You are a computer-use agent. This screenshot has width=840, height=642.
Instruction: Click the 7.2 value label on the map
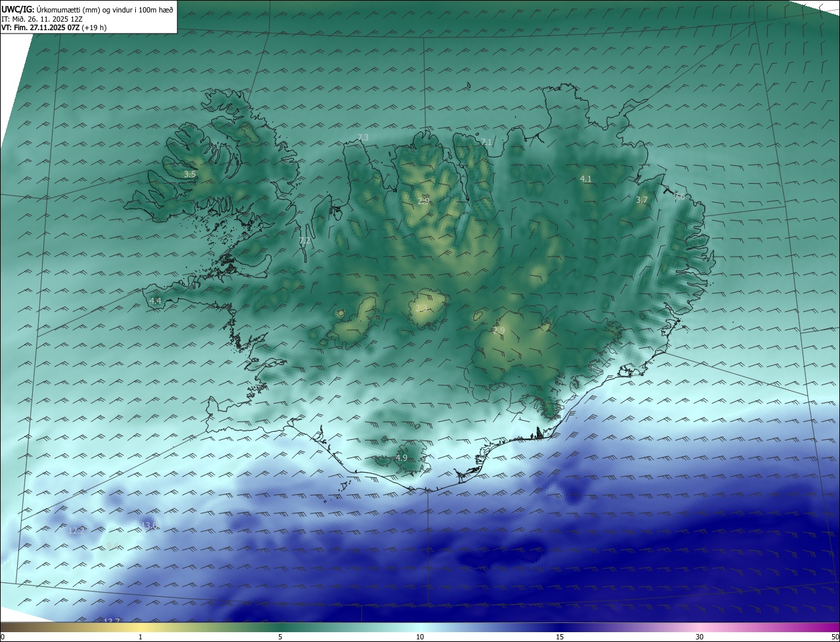click(304, 241)
